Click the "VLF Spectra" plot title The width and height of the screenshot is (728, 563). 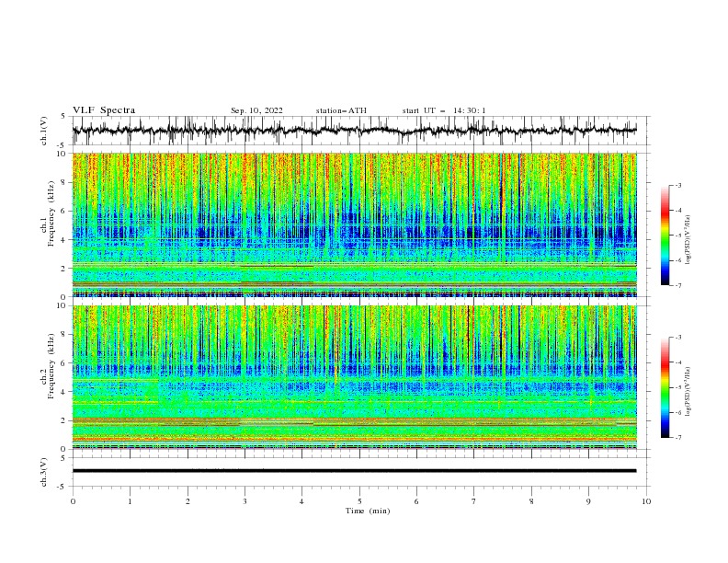tap(104, 110)
